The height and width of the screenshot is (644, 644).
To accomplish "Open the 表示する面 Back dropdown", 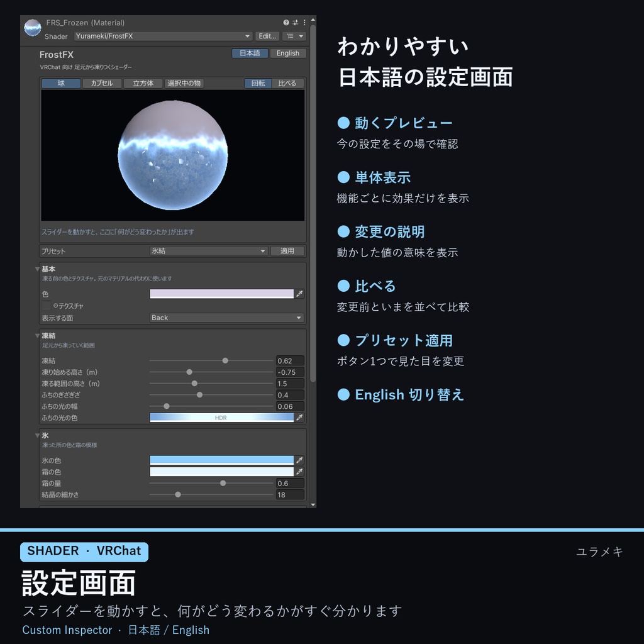I will point(226,318).
